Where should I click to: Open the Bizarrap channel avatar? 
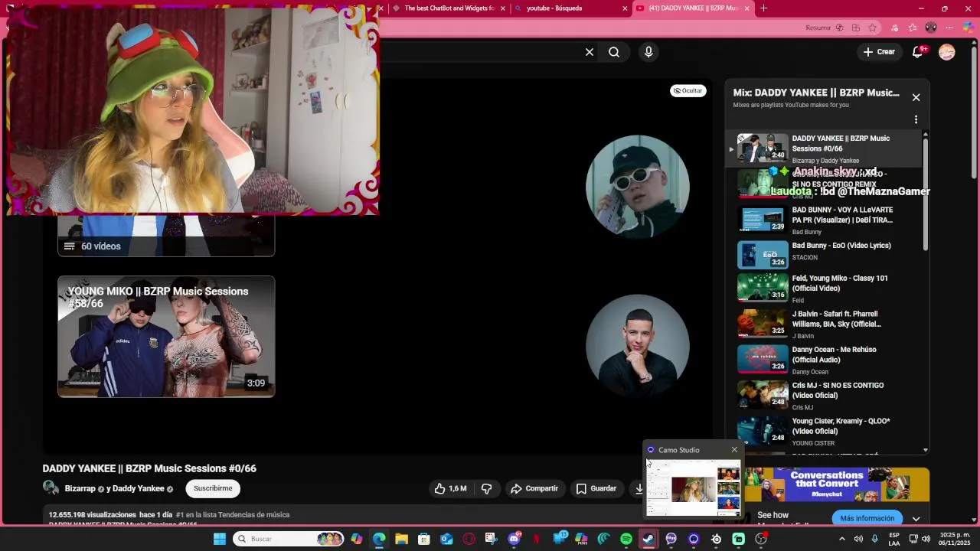point(51,488)
